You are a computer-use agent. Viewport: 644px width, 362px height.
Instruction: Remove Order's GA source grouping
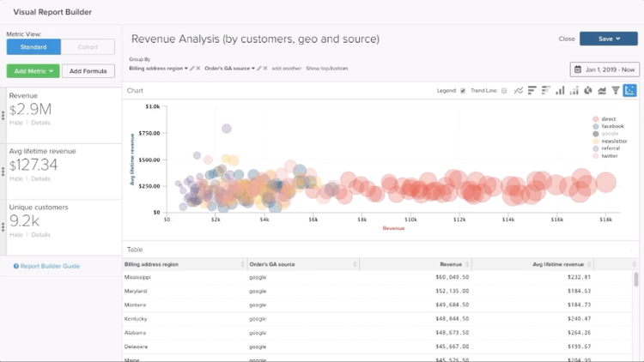[x=265, y=68]
